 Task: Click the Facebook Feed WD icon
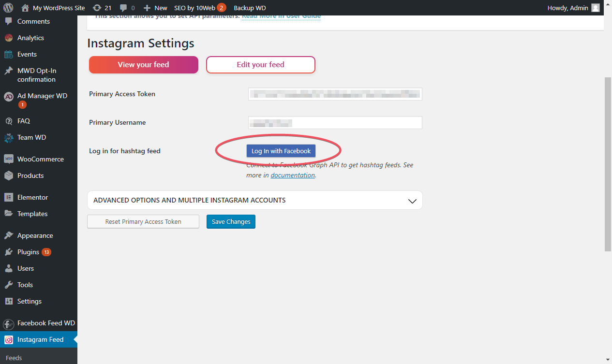8,323
